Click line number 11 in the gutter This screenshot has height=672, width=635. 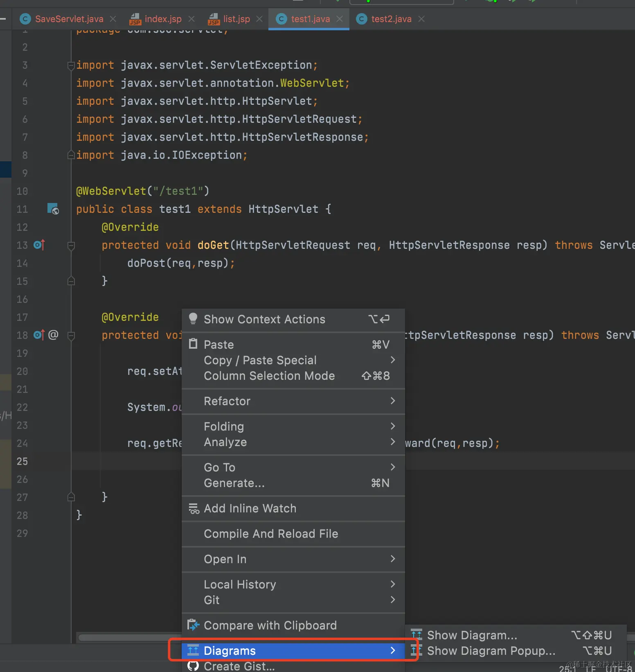(x=22, y=209)
